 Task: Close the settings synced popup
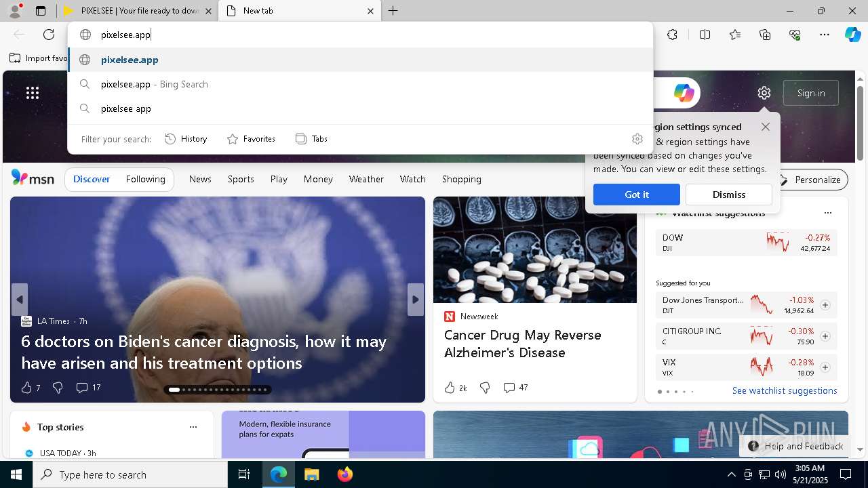point(766,127)
